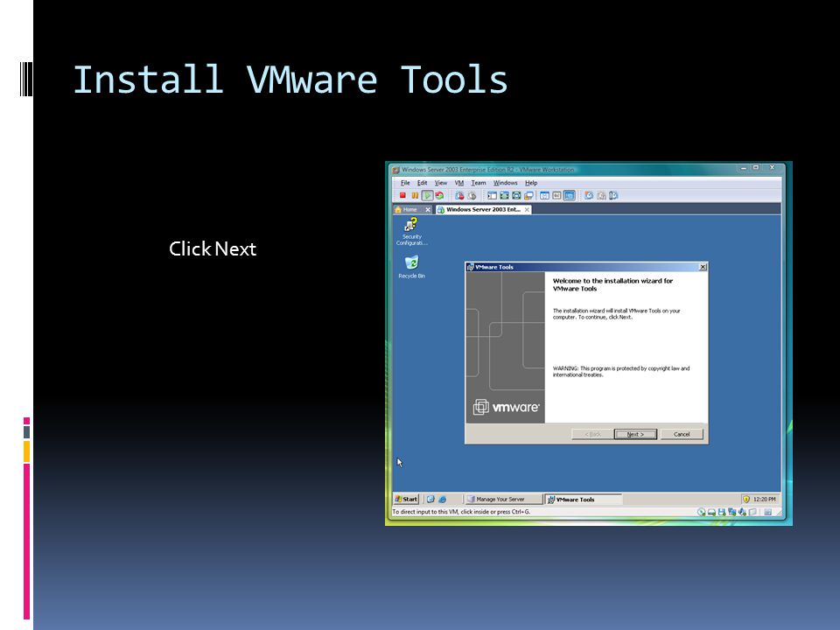The width and height of the screenshot is (840, 630).
Task: Click the 'Welcome to the installation wizard' heading
Action: 612,284
